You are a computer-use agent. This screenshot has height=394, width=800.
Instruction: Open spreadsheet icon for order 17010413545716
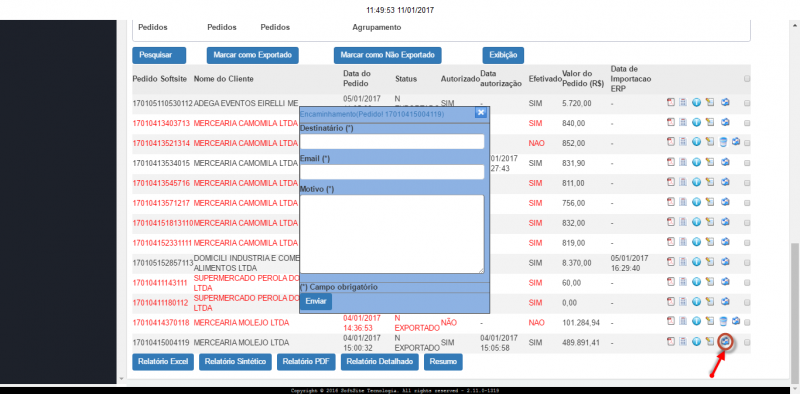tap(683, 182)
